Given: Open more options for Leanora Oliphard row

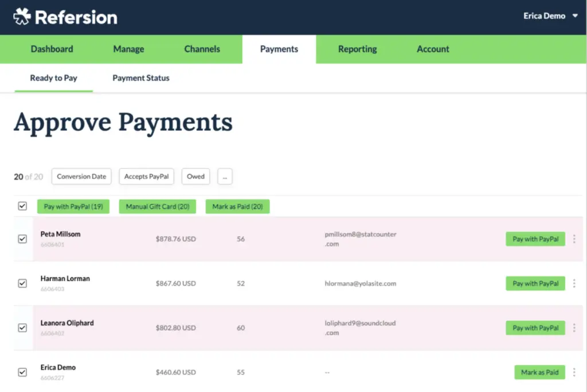Looking at the screenshot, I should pos(574,328).
